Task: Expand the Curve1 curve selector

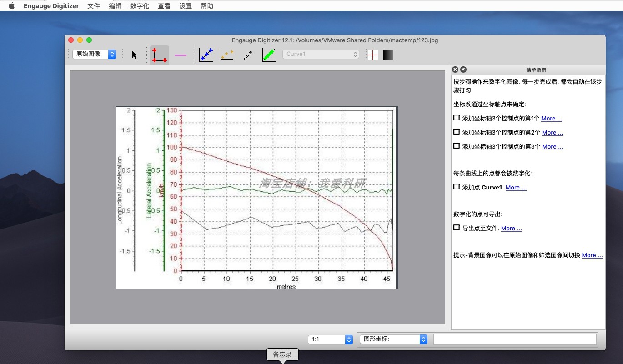Action: click(x=321, y=54)
